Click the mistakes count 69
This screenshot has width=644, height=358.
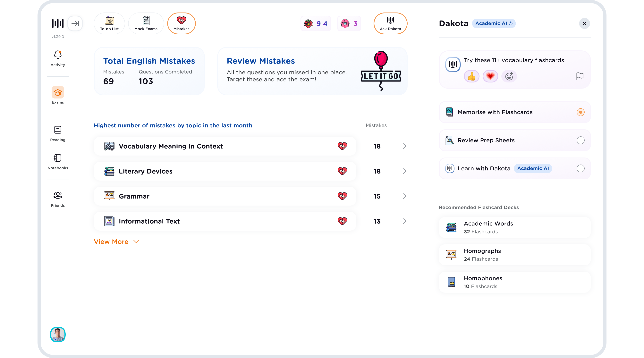pos(108,81)
